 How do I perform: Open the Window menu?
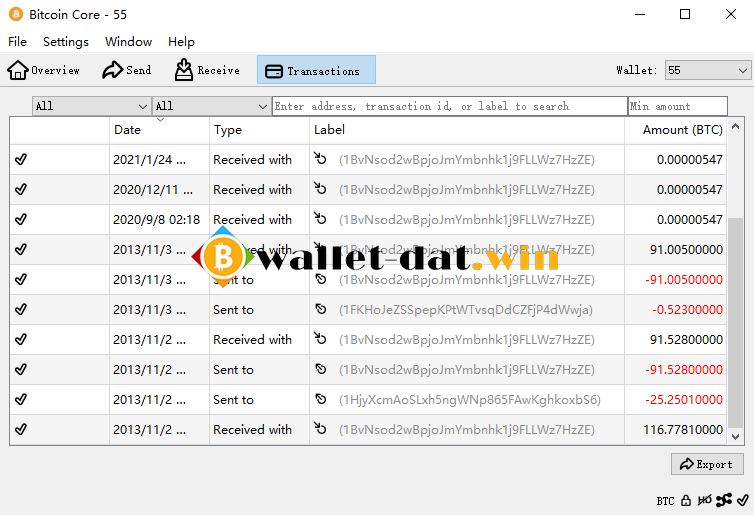(128, 42)
